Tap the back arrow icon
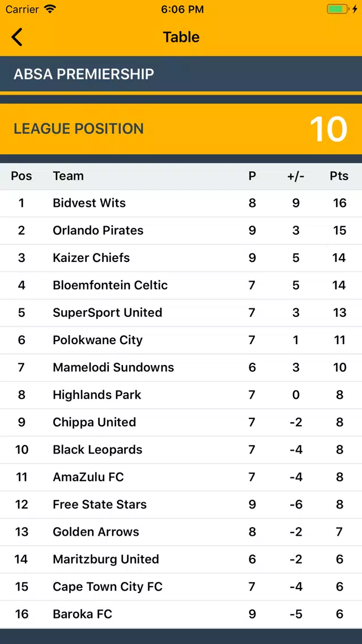The height and width of the screenshot is (644, 362). click(x=17, y=37)
